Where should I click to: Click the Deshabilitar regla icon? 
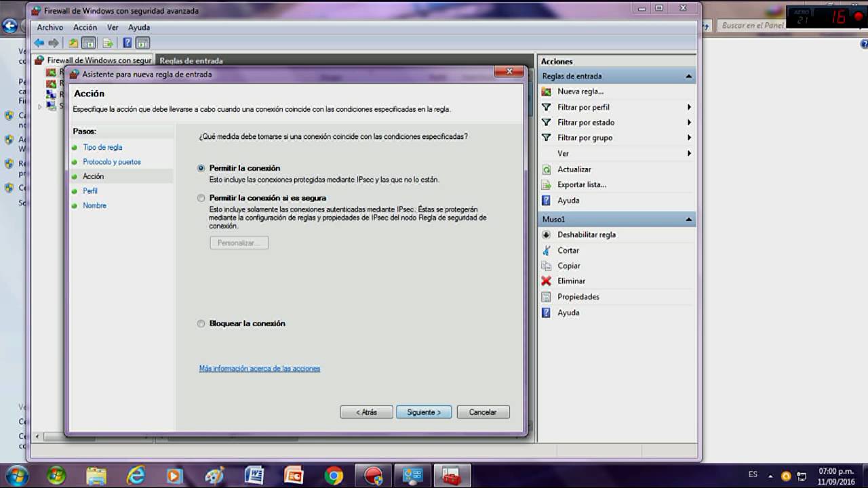coord(547,235)
